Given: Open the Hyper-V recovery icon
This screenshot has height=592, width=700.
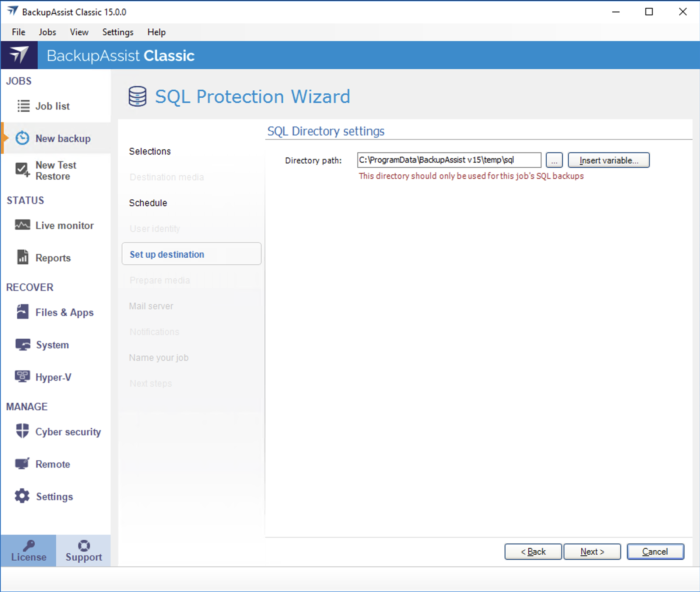Looking at the screenshot, I should coord(22,376).
